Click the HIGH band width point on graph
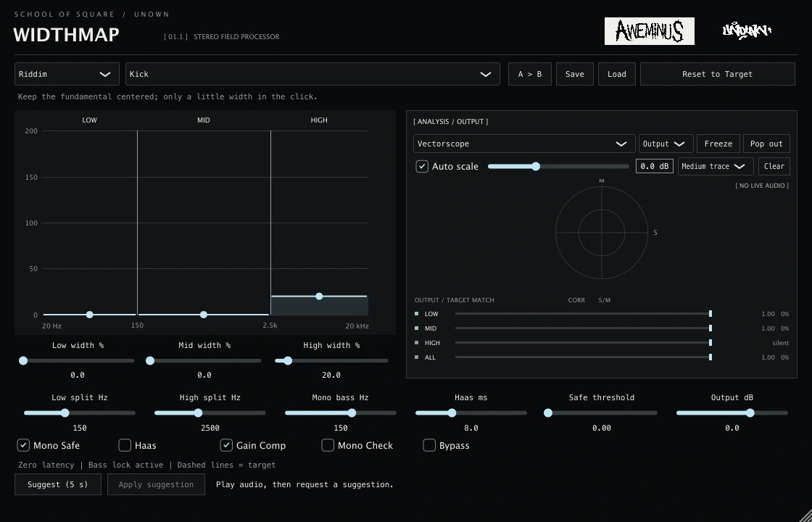This screenshot has width=812, height=522. (x=319, y=297)
